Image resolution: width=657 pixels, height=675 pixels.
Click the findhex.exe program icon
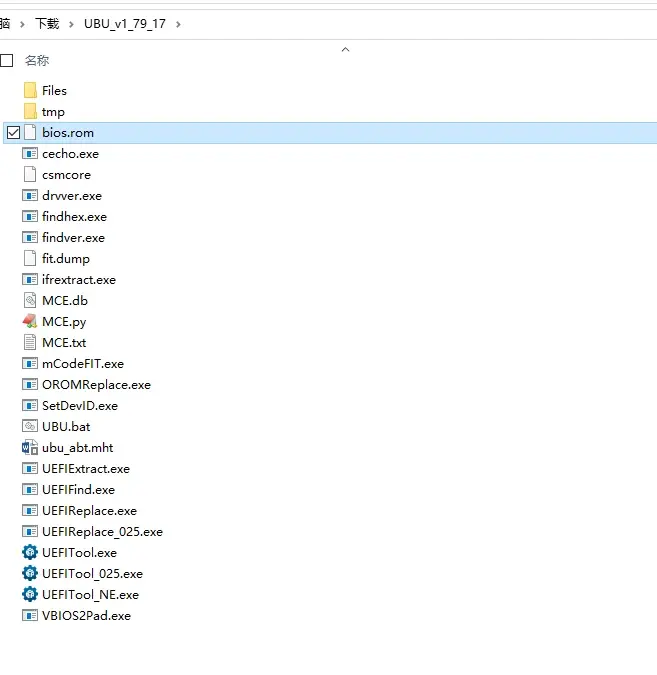30,217
